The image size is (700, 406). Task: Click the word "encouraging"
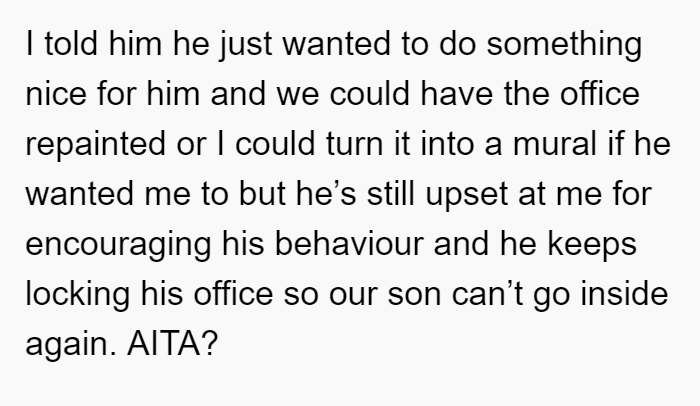pyautogui.click(x=118, y=246)
